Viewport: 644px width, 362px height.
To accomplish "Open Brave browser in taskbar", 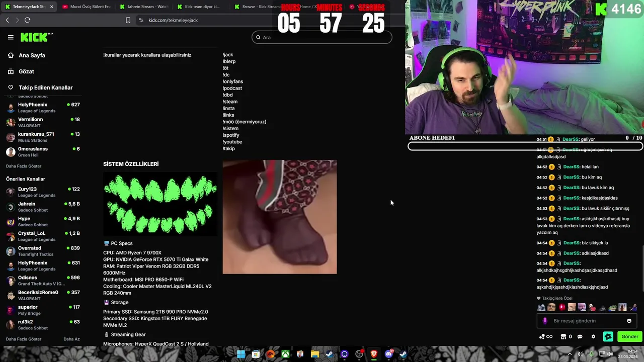I will pyautogui.click(x=374, y=354).
